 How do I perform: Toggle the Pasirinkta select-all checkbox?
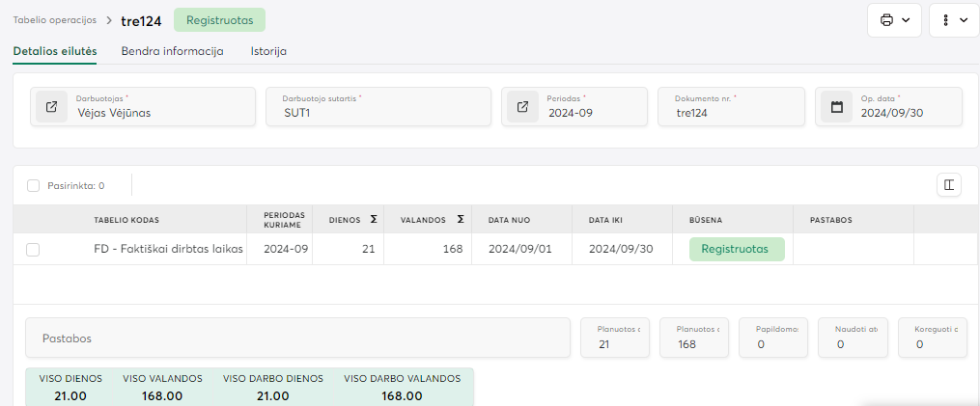(x=34, y=185)
